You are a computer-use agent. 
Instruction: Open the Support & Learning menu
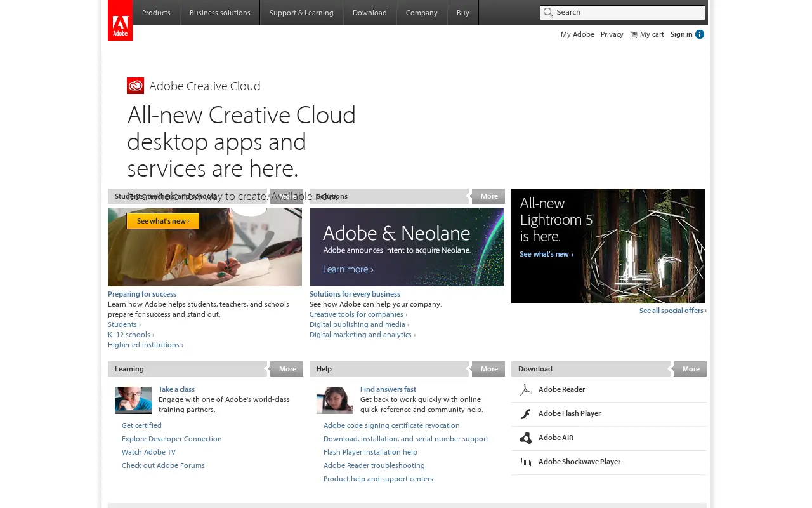301,13
